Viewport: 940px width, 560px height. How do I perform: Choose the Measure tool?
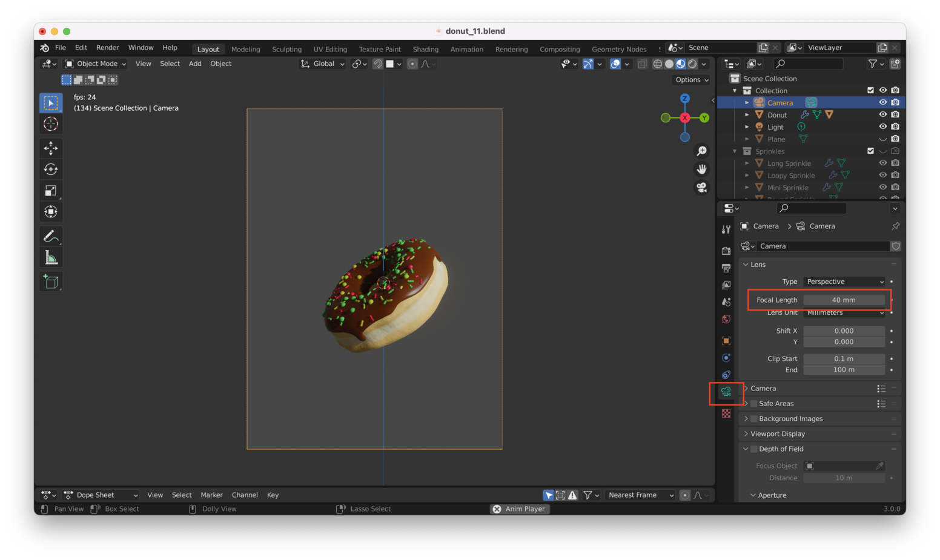click(x=51, y=259)
